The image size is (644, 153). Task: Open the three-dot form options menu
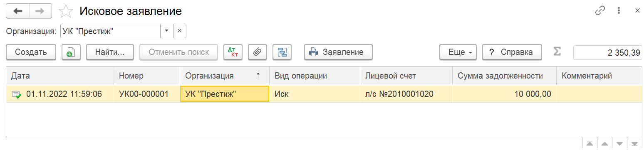pos(619,11)
